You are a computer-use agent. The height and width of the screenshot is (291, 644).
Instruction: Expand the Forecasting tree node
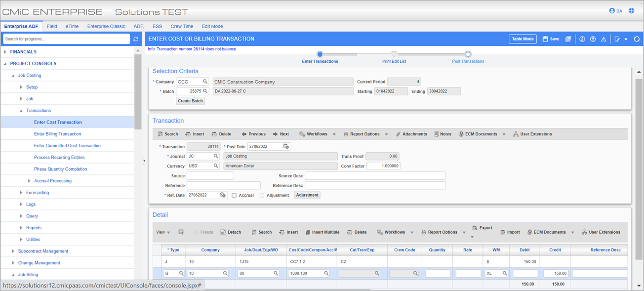(21, 193)
